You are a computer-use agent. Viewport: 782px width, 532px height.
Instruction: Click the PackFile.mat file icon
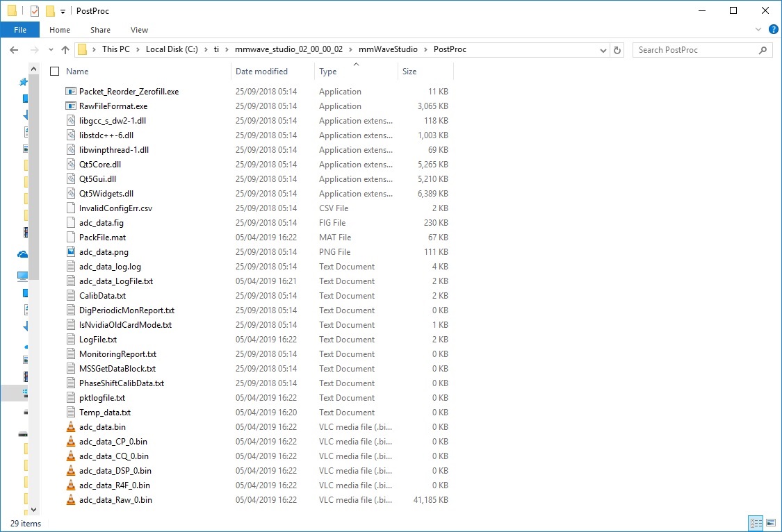pyautogui.click(x=71, y=238)
